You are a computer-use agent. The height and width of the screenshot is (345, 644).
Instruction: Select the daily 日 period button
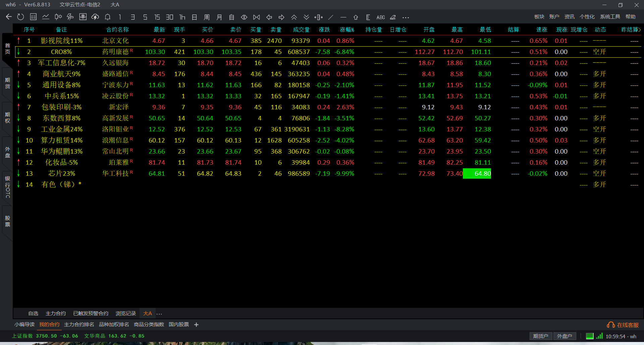[194, 17]
